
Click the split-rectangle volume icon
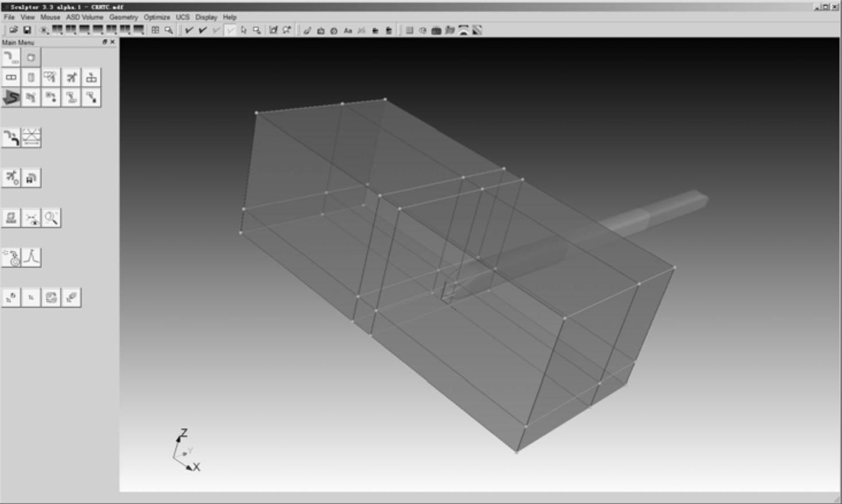coord(11,77)
